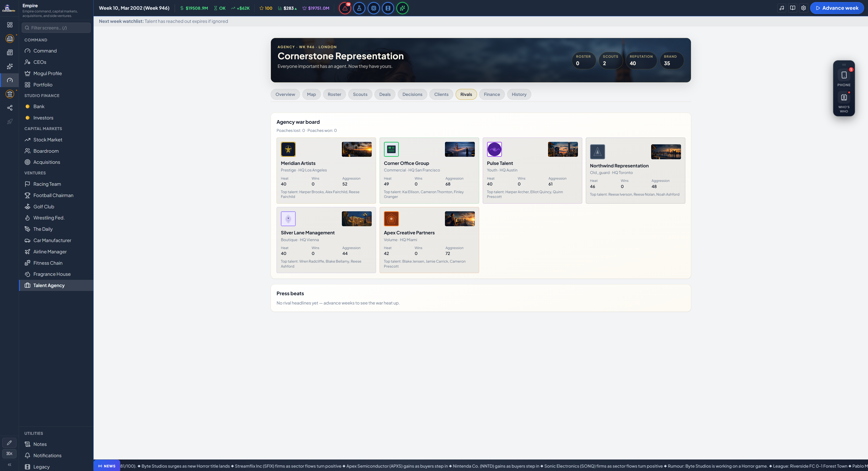Click the cash balance $19508.9M

tap(194, 8)
